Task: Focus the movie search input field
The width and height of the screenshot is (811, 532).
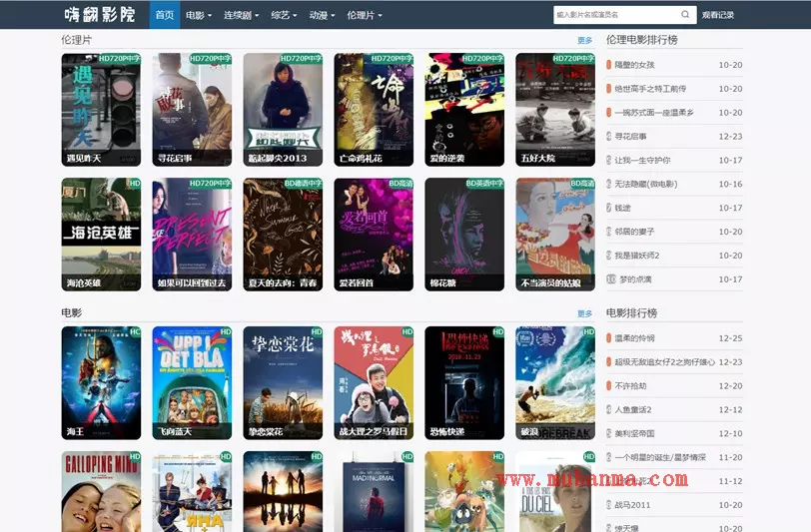Action: point(614,15)
